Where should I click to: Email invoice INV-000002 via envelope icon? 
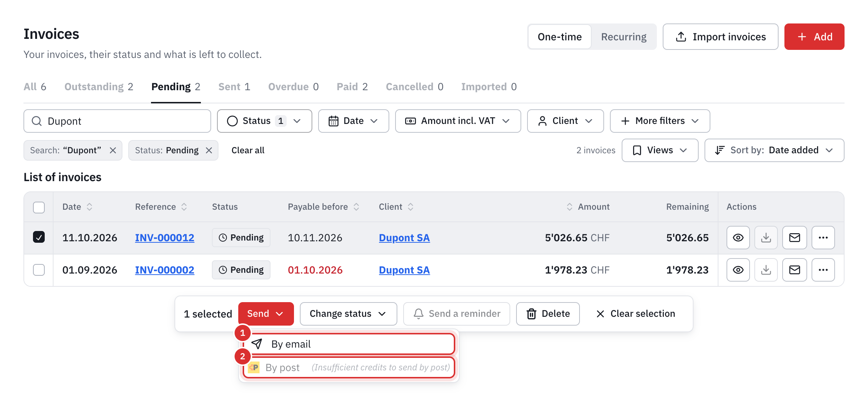[x=794, y=270]
